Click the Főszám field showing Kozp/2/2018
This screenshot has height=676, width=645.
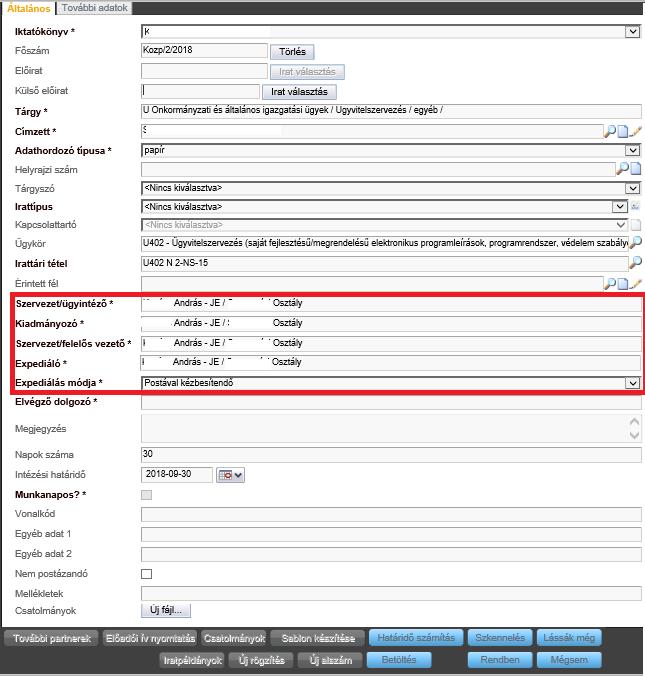click(x=204, y=50)
